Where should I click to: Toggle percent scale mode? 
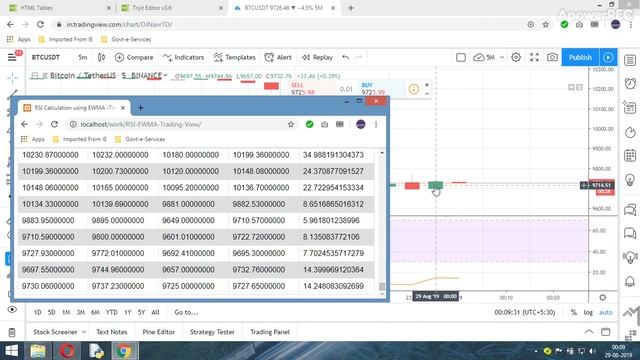click(x=573, y=312)
